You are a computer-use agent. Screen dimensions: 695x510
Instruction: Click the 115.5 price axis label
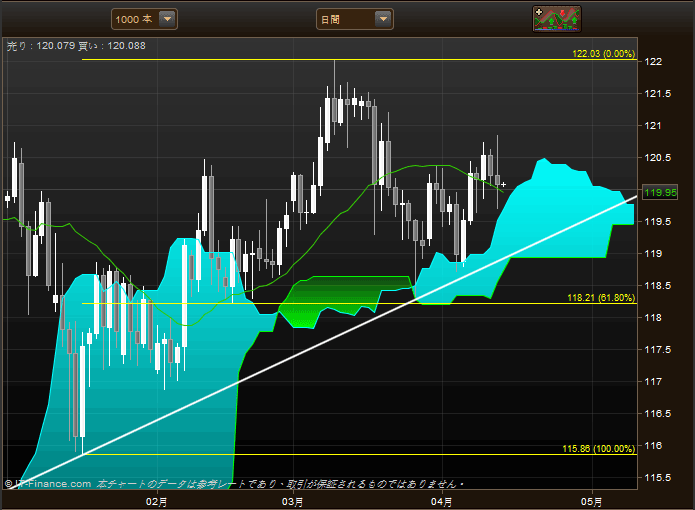pos(657,478)
